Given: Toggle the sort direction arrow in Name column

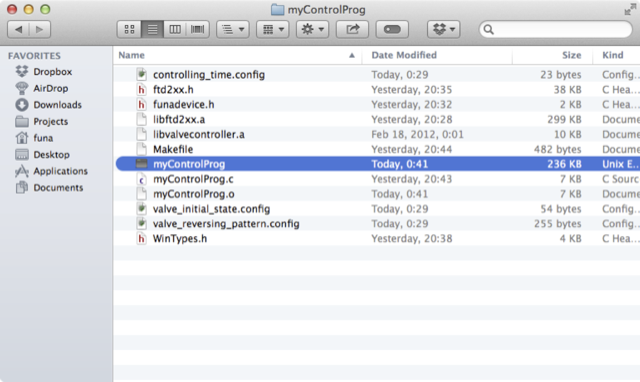Looking at the screenshot, I should click(352, 56).
